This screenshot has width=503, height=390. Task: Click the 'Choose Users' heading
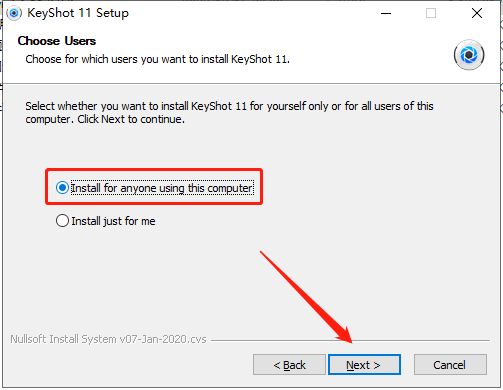(x=57, y=41)
